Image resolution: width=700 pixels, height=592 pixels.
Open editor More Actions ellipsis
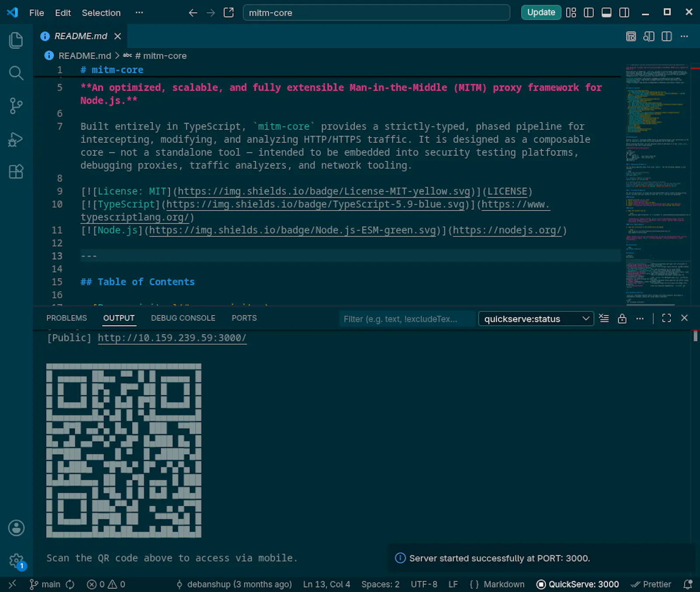[684, 36]
